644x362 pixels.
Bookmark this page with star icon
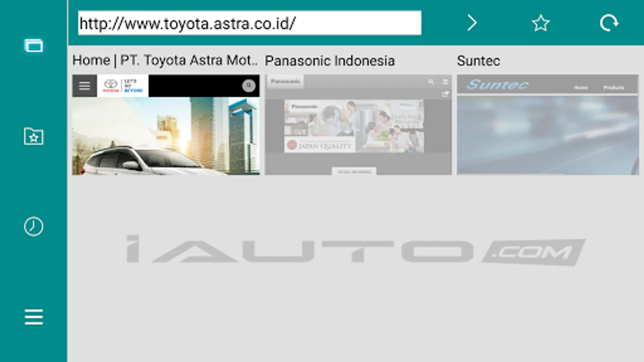[541, 23]
